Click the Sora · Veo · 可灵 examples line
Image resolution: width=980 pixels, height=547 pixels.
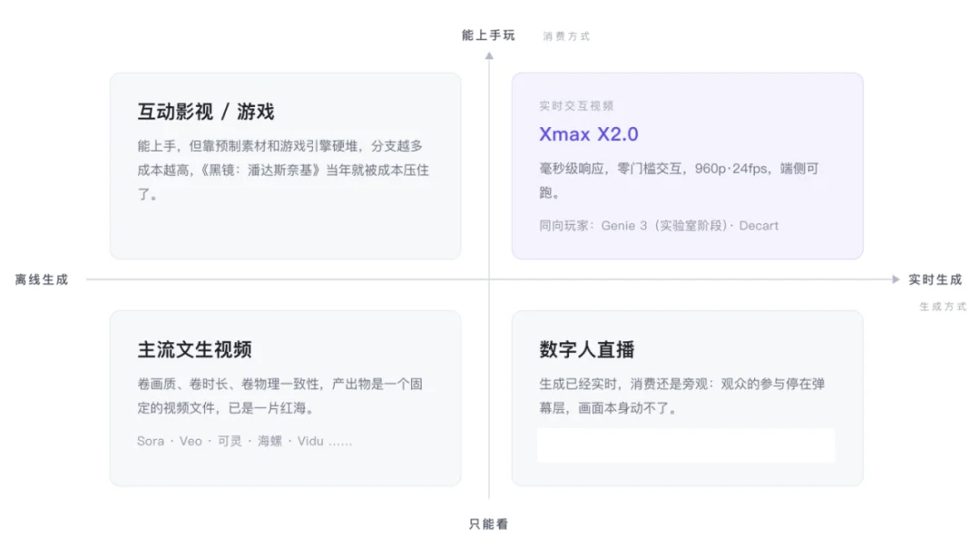(x=244, y=442)
